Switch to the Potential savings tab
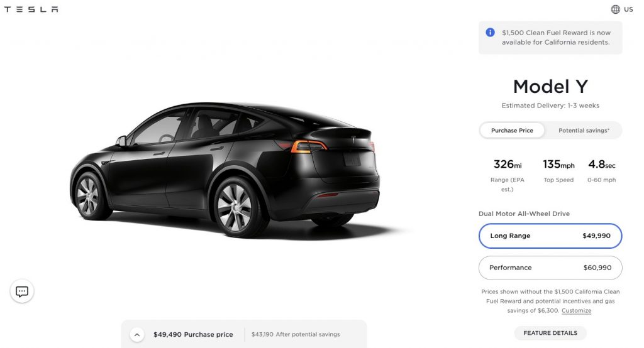644x348 pixels. point(584,131)
